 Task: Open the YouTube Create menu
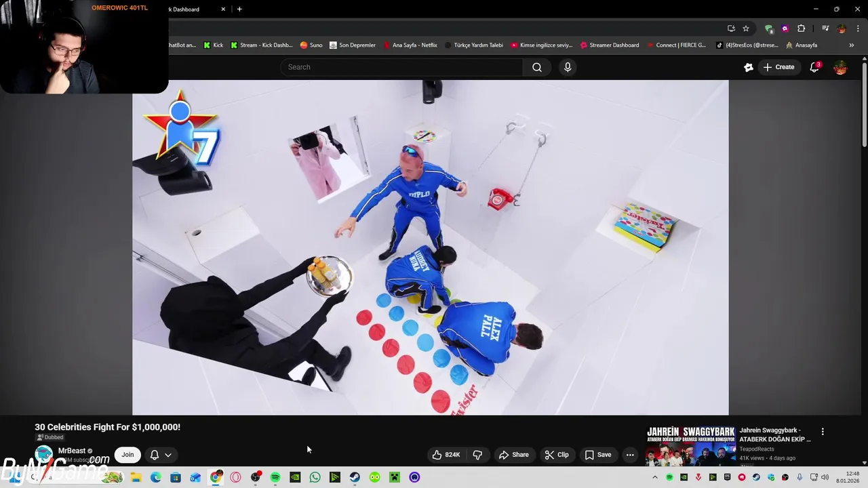[778, 67]
